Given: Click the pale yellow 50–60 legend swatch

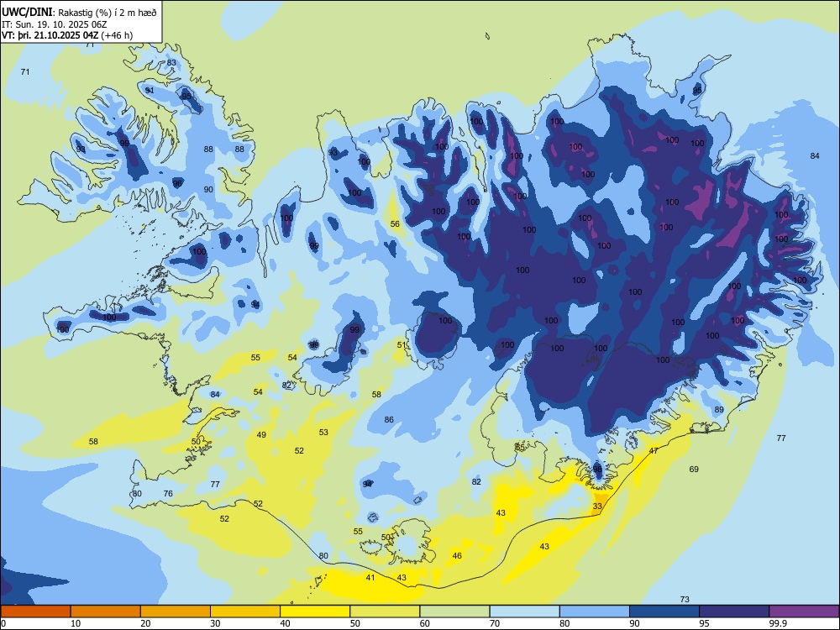Looking at the screenshot, I should 385,612.
